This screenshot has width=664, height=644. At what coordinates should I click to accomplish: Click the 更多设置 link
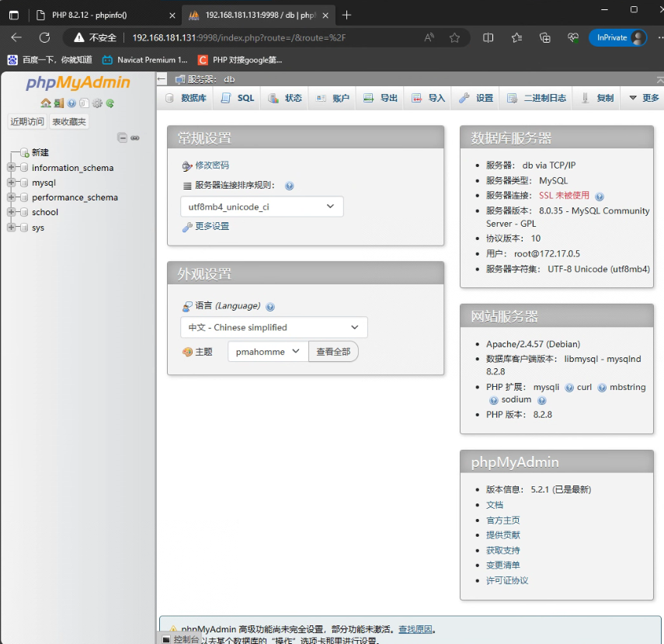coord(212,226)
